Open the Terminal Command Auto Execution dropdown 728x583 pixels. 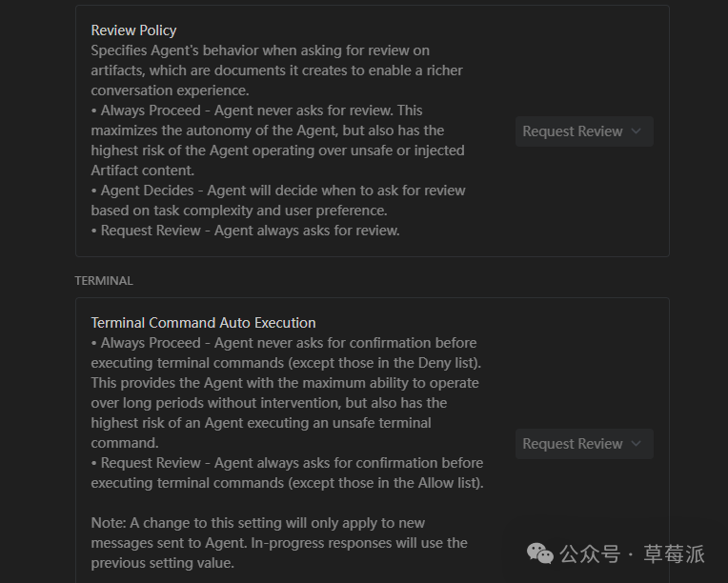coord(573,444)
